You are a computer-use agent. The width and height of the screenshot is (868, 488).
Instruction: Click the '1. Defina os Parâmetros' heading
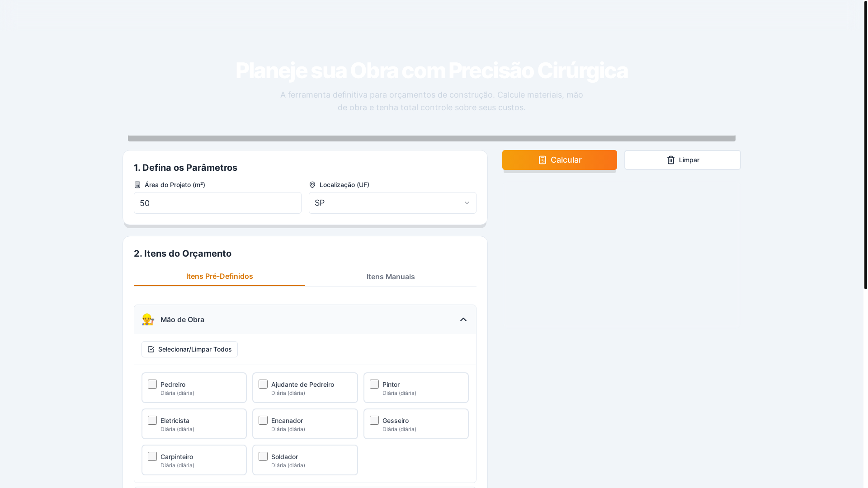pyautogui.click(x=185, y=168)
